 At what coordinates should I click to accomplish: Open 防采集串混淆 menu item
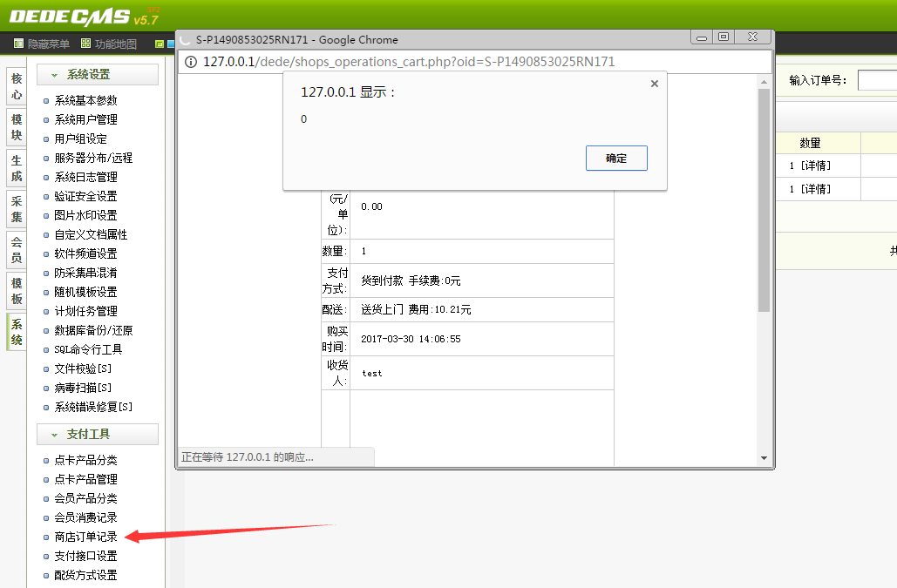[85, 273]
